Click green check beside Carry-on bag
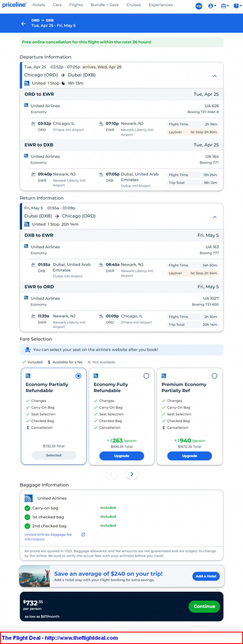Viewport: 243px width, 644px height. coord(27,508)
